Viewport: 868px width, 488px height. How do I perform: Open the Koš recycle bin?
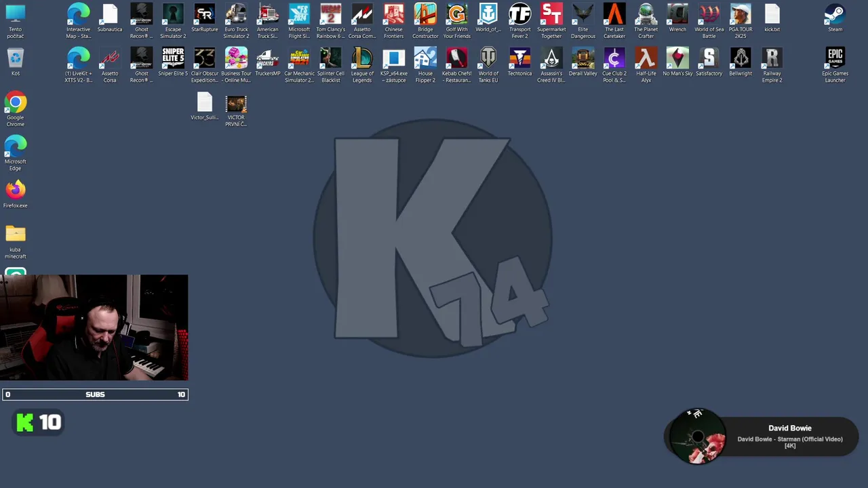pyautogui.click(x=15, y=62)
